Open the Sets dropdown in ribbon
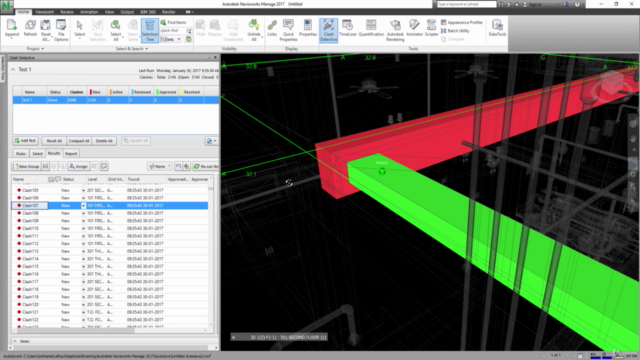Screen dimensions: 640x360 (x=171, y=39)
